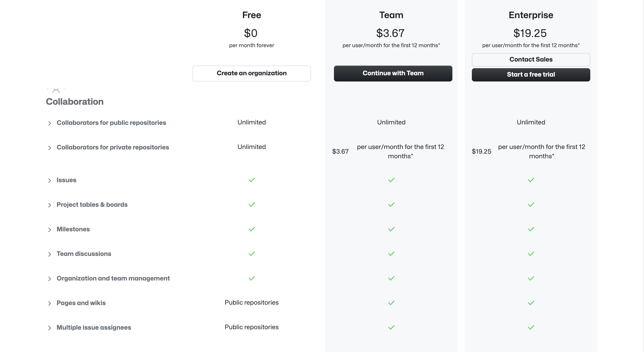Click the Continue with Team button

click(x=393, y=73)
